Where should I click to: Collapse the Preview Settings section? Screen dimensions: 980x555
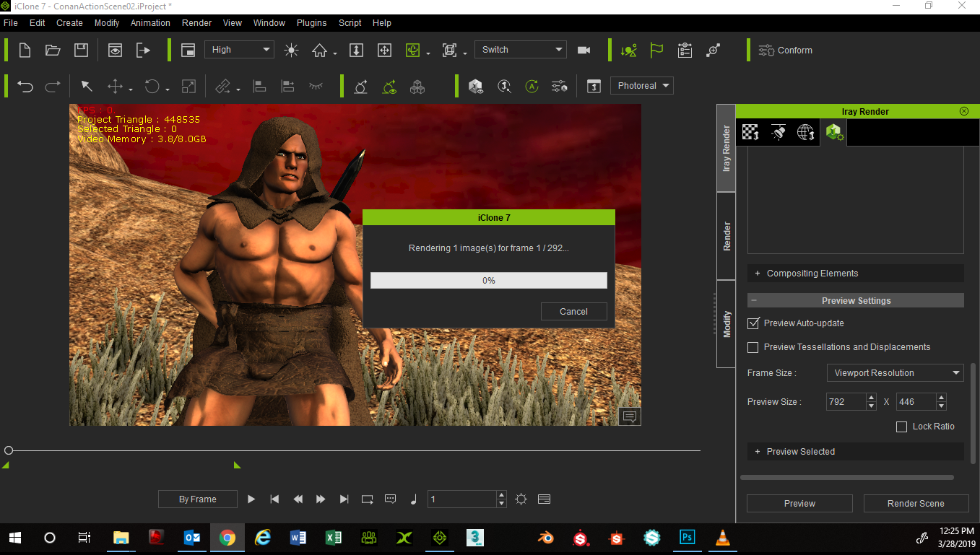[x=856, y=301]
